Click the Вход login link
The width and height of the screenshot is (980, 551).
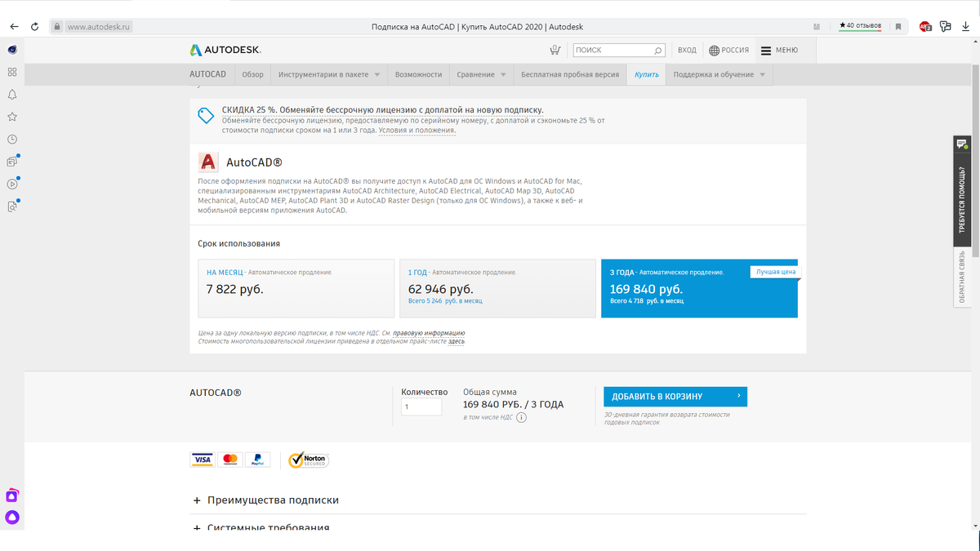tap(688, 51)
